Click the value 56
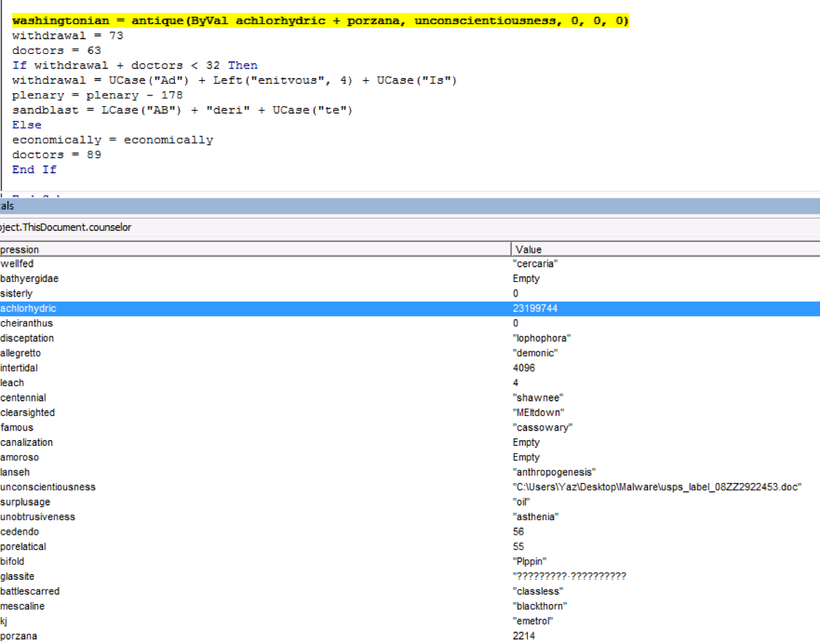 [518, 532]
